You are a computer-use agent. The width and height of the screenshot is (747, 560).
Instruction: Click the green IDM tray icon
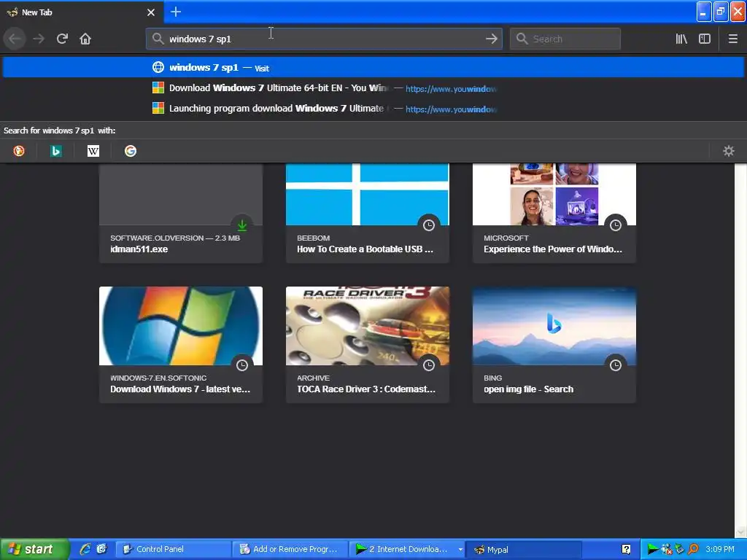point(653,549)
